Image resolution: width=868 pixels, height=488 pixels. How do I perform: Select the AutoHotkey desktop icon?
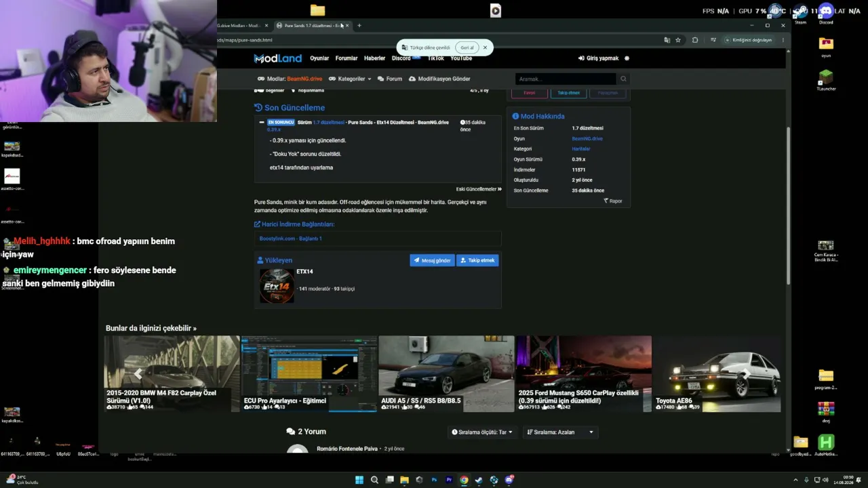tap(826, 445)
